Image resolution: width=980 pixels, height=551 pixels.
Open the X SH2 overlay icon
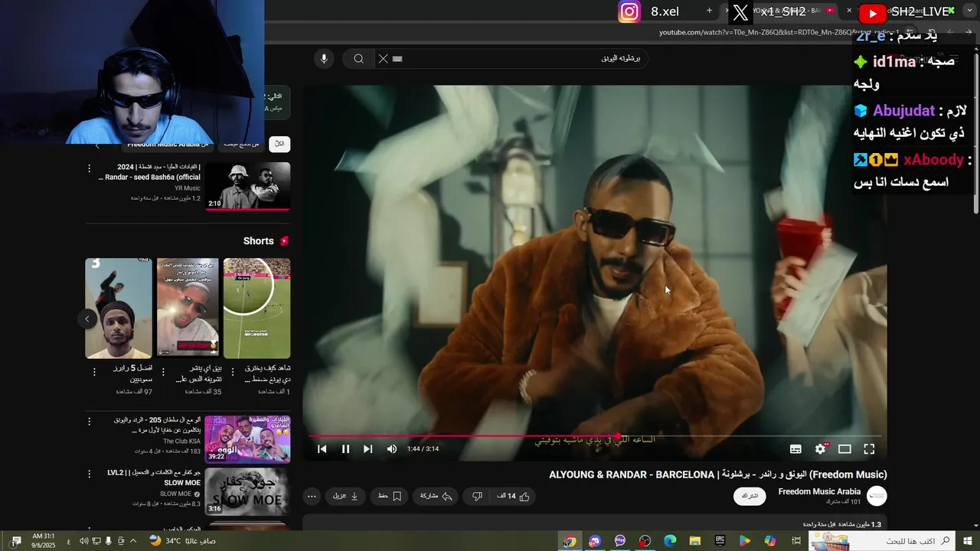[740, 12]
